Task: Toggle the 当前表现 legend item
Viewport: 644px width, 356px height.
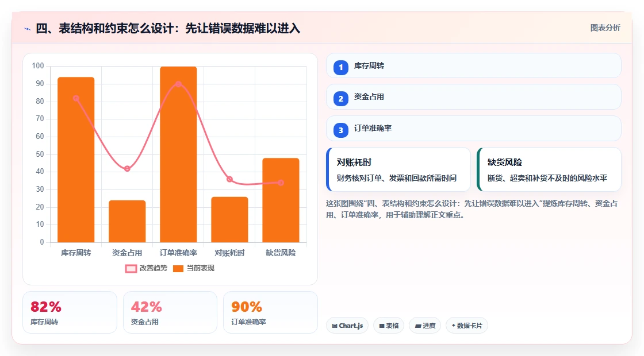Action: click(193, 268)
